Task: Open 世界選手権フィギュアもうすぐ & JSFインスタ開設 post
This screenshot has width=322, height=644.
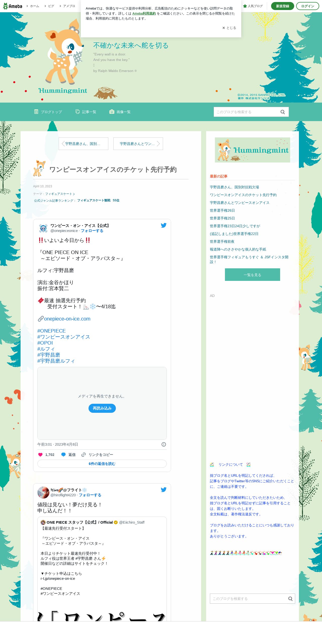Action: [249, 259]
